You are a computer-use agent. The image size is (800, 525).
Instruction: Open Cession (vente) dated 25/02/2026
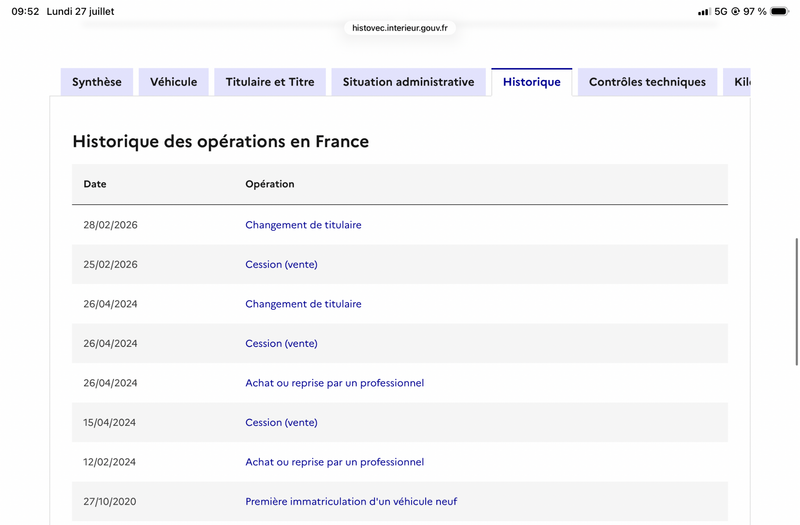click(x=281, y=264)
